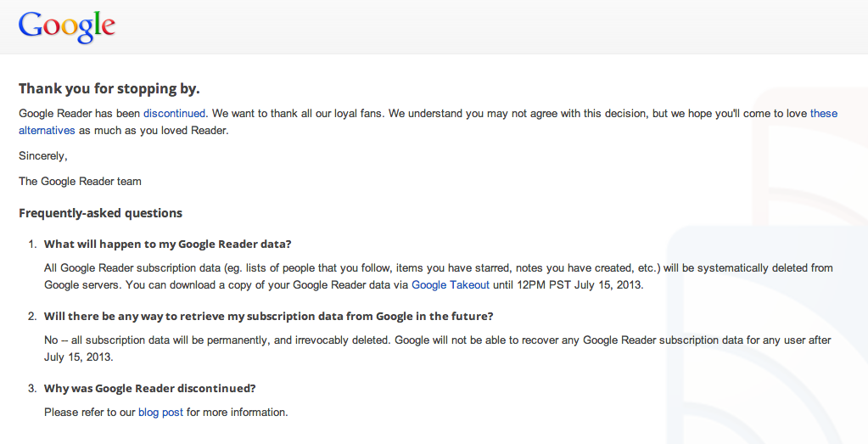Viewport: 868px width, 444px height.
Task: Click the Google logo
Action: (x=67, y=26)
